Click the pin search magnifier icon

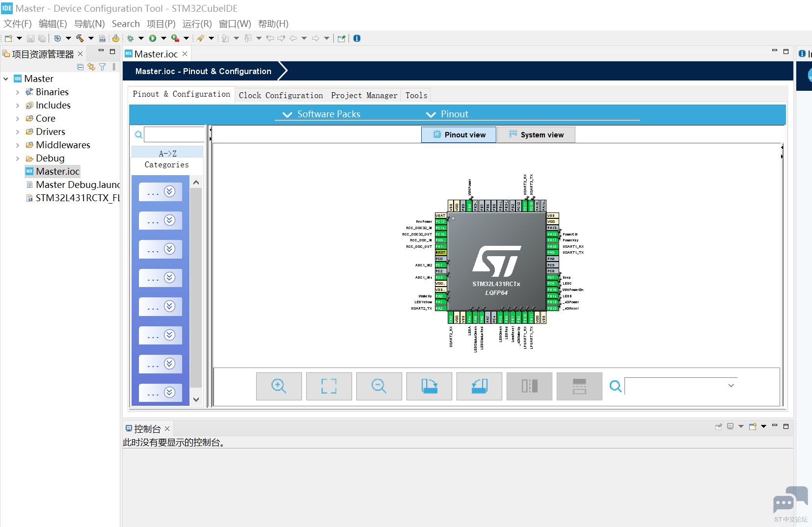coord(615,387)
